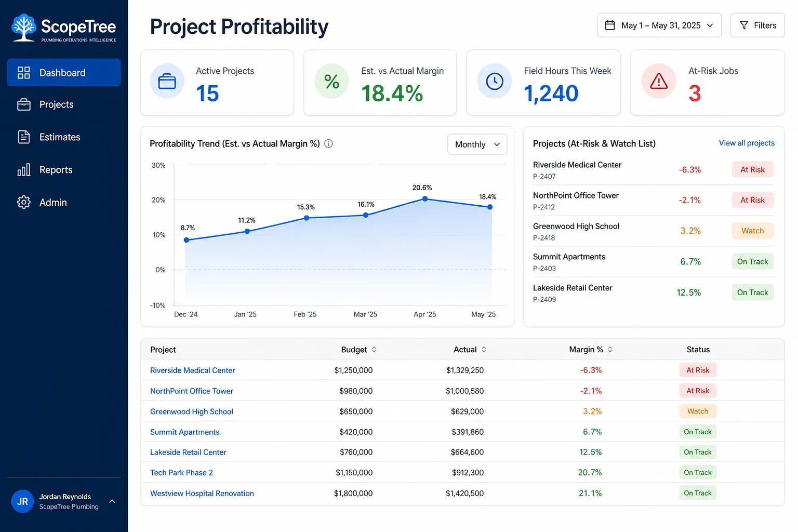Open Projects in sidebar
Screen dimensions: 798x532
(63, 104)
